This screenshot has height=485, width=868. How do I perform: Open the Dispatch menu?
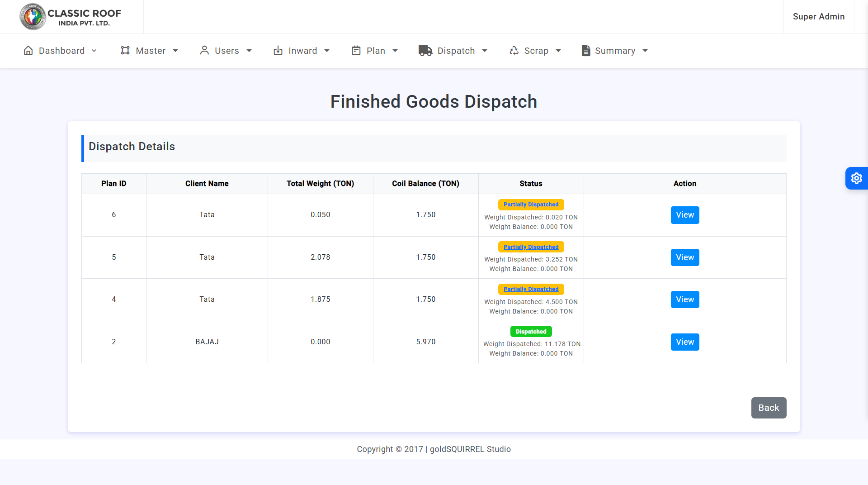click(x=456, y=51)
